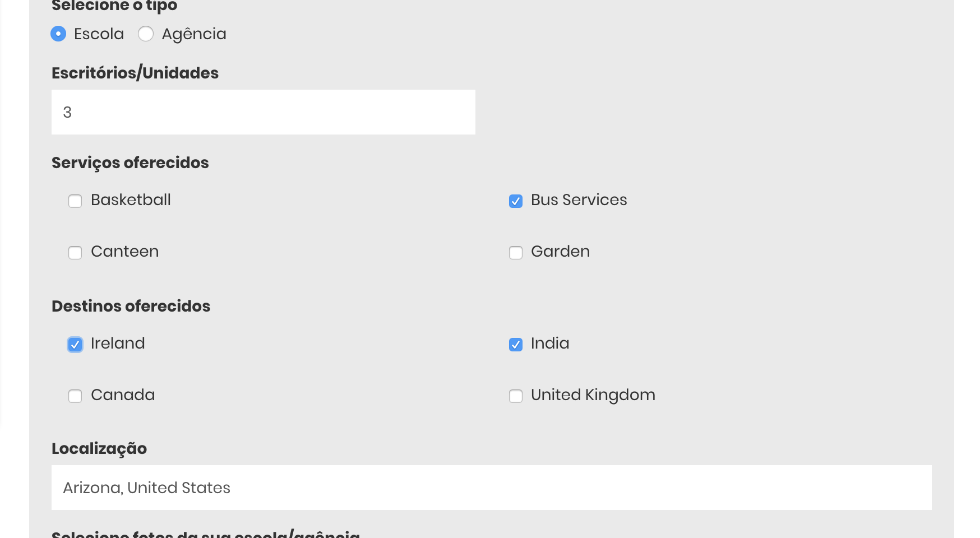
Task: Click the Bus Services label
Action: point(579,200)
